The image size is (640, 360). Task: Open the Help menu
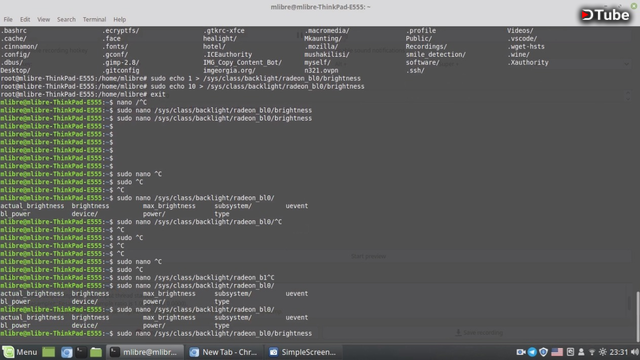point(120,19)
